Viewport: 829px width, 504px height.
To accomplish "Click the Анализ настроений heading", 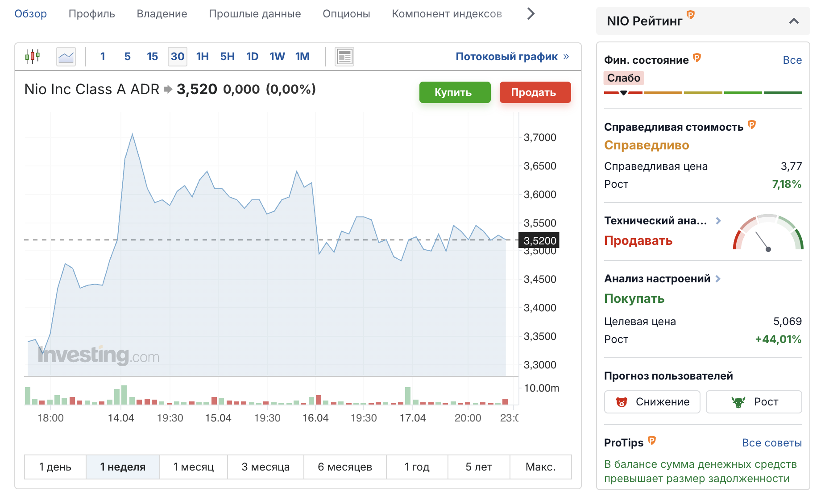I will pos(657,279).
